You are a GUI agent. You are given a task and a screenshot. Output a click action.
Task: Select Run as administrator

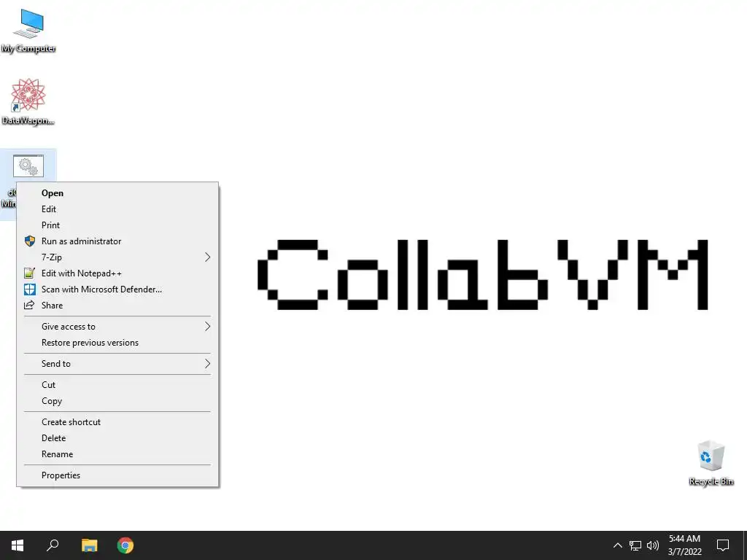[117, 241]
